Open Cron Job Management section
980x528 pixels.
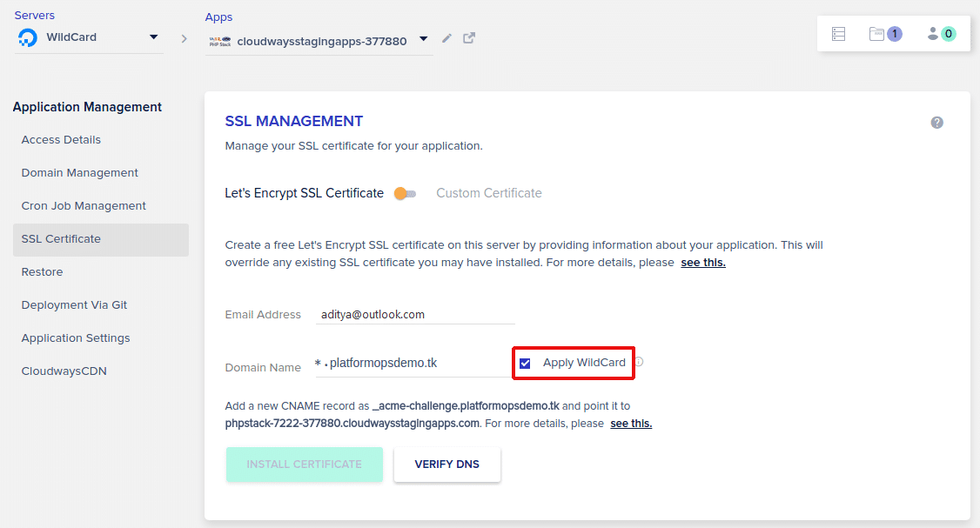coord(84,206)
